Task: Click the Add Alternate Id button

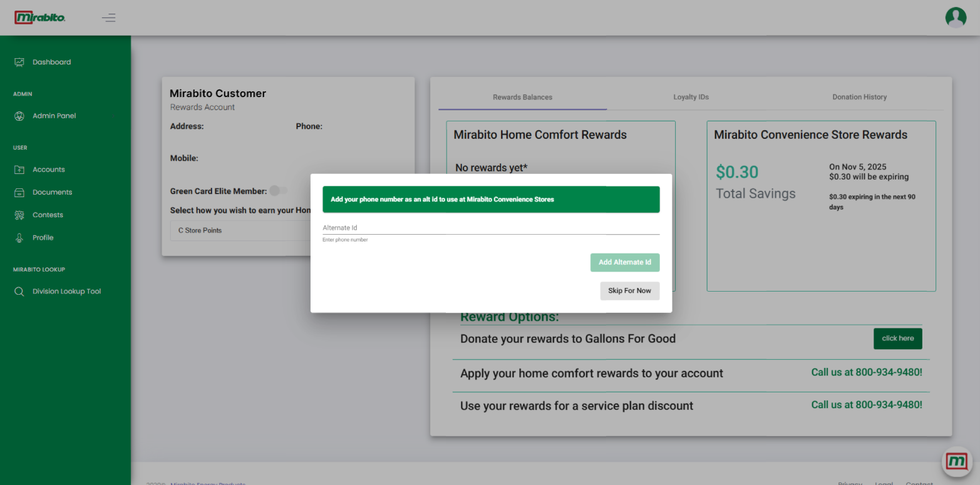Action: [624, 262]
